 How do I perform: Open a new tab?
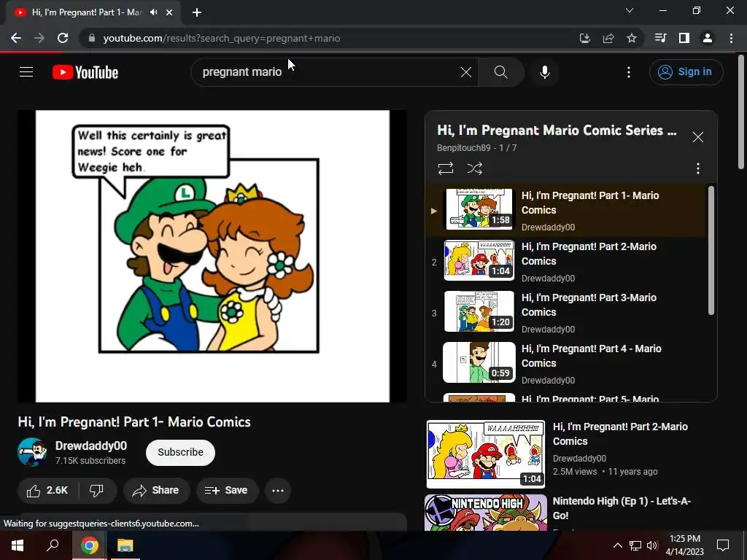197,12
